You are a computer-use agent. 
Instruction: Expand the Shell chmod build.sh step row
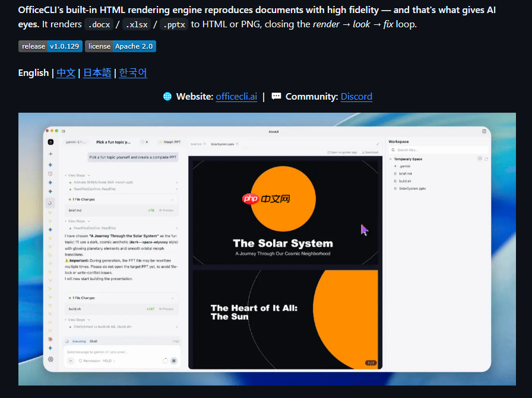[122, 327]
